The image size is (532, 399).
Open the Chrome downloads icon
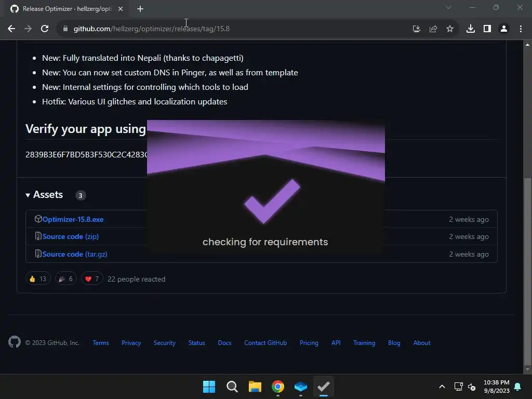point(471,29)
